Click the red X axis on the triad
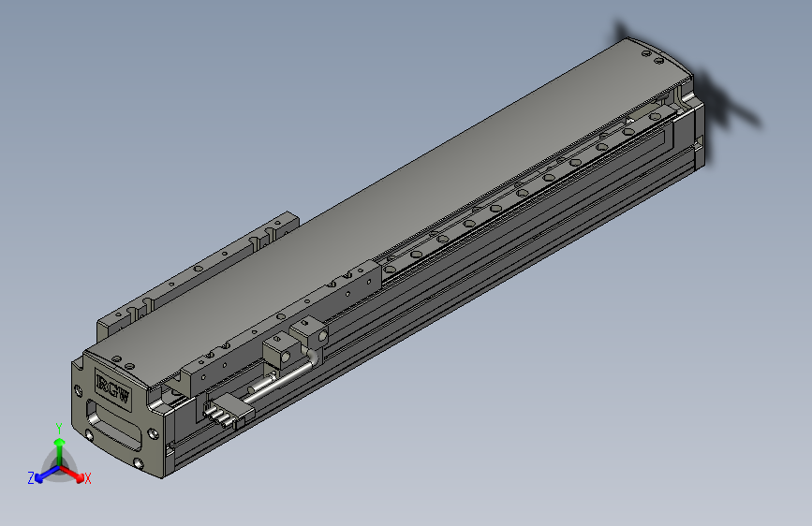812x526 pixels. point(73,474)
